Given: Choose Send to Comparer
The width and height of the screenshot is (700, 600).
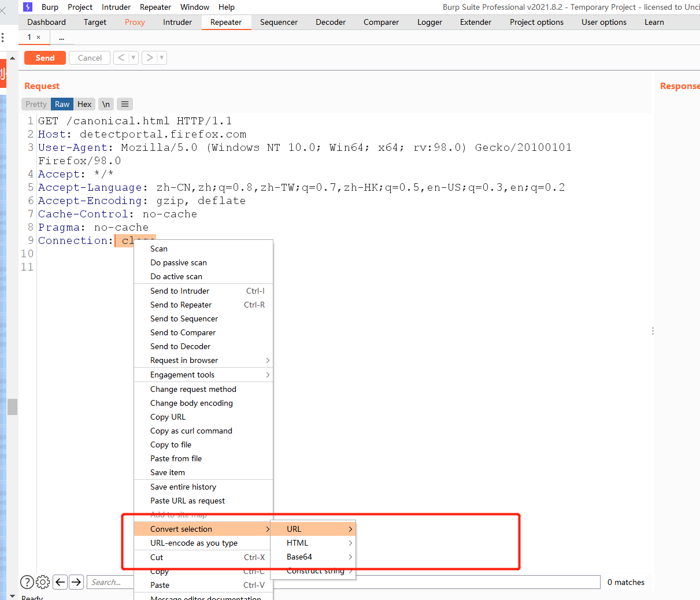Looking at the screenshot, I should click(x=203, y=332).
